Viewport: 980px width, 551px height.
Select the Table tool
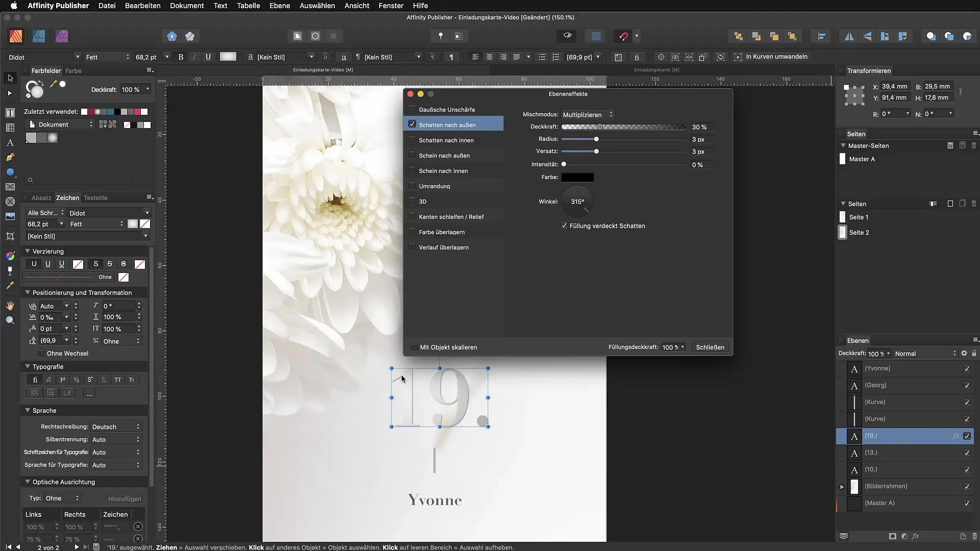pyautogui.click(x=10, y=128)
